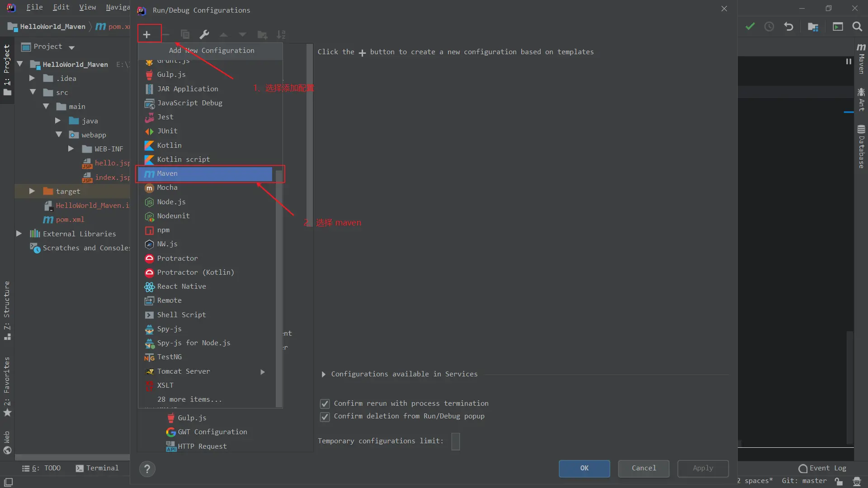
Task: Click the copy configuration icon
Action: [x=185, y=34]
